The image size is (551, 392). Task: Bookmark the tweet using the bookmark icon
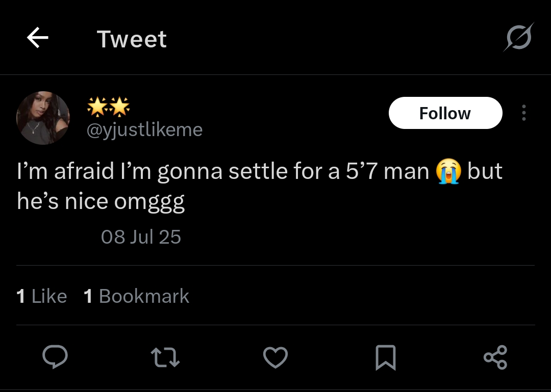click(386, 357)
